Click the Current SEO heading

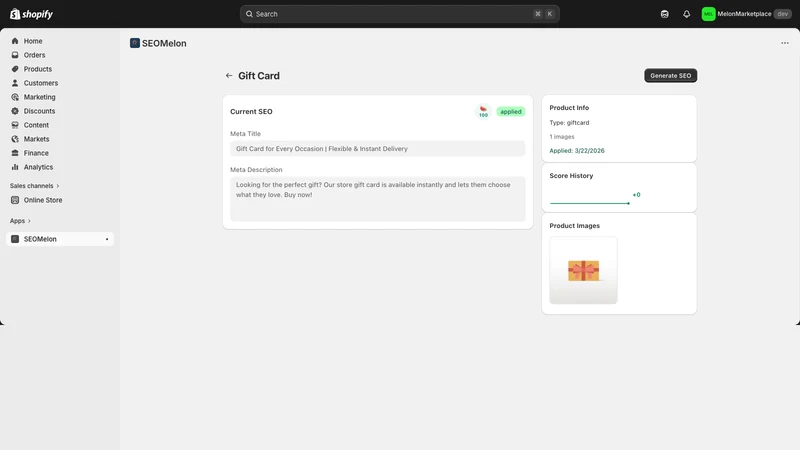[x=251, y=112]
